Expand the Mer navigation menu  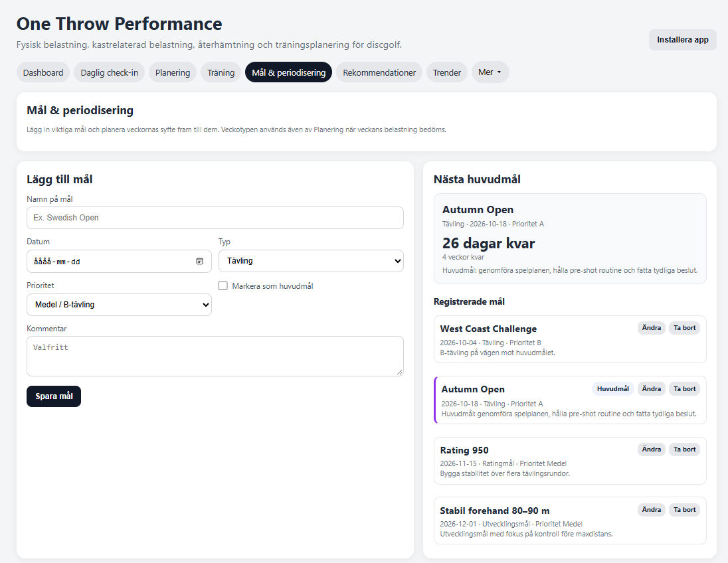(490, 72)
